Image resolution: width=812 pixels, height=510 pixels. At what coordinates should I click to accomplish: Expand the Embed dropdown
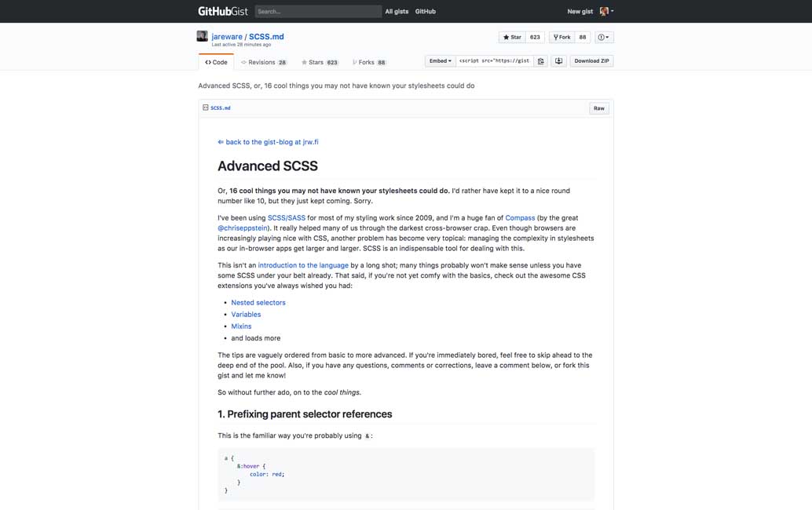pyautogui.click(x=440, y=61)
